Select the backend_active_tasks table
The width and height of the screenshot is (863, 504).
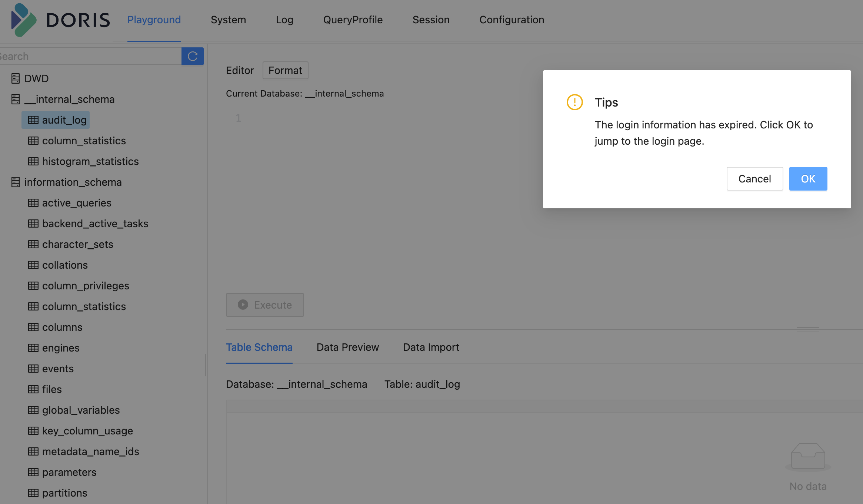(95, 224)
